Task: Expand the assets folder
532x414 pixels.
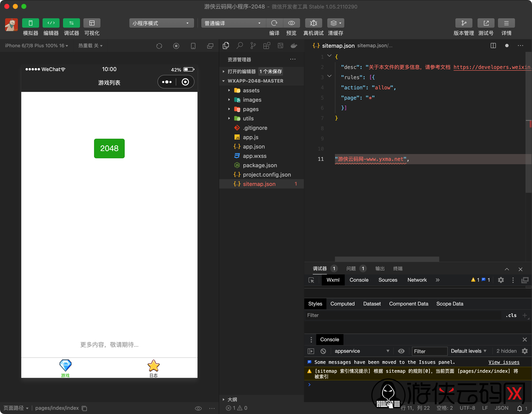Action: click(x=262, y=90)
